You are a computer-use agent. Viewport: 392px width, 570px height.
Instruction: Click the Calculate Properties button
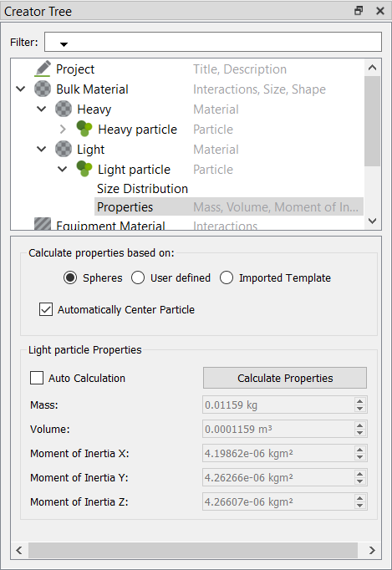click(x=285, y=378)
